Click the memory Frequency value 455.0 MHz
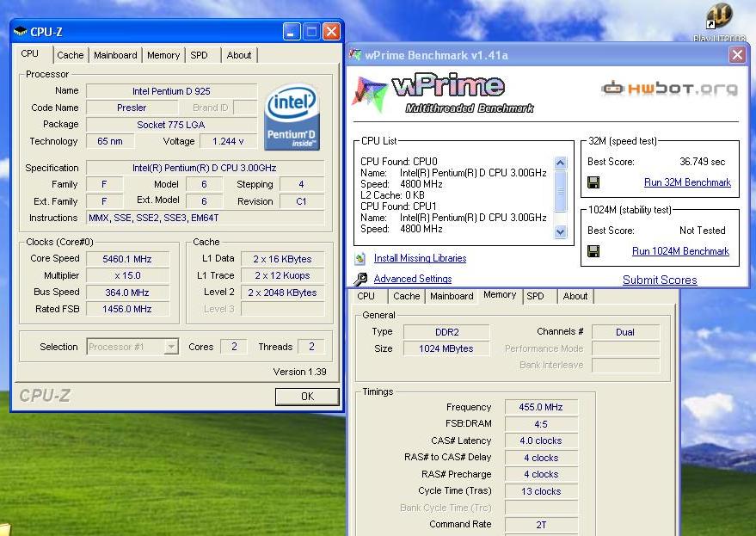756x536 pixels. click(x=541, y=407)
